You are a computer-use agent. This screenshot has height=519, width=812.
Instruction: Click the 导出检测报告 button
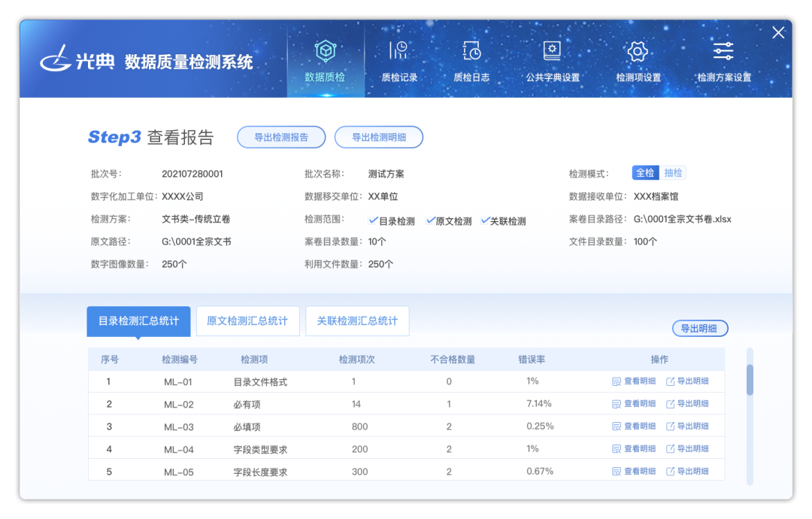[x=281, y=138]
